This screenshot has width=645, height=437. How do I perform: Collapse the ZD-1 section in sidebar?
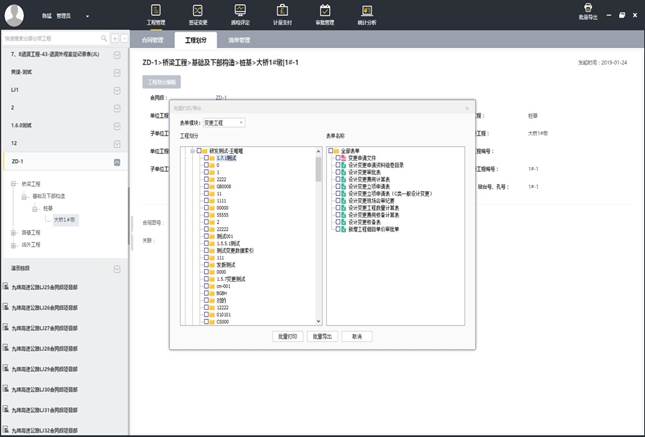[117, 162]
